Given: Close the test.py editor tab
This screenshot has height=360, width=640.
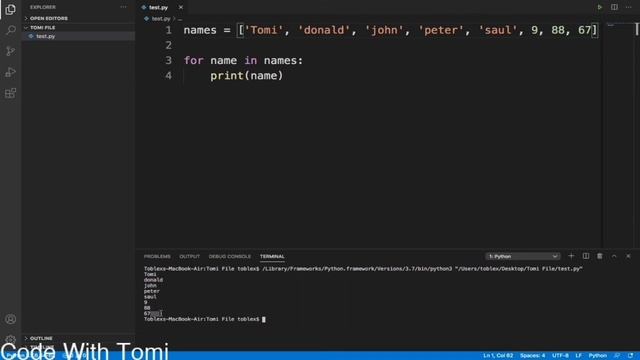Looking at the screenshot, I should click(x=180, y=7).
